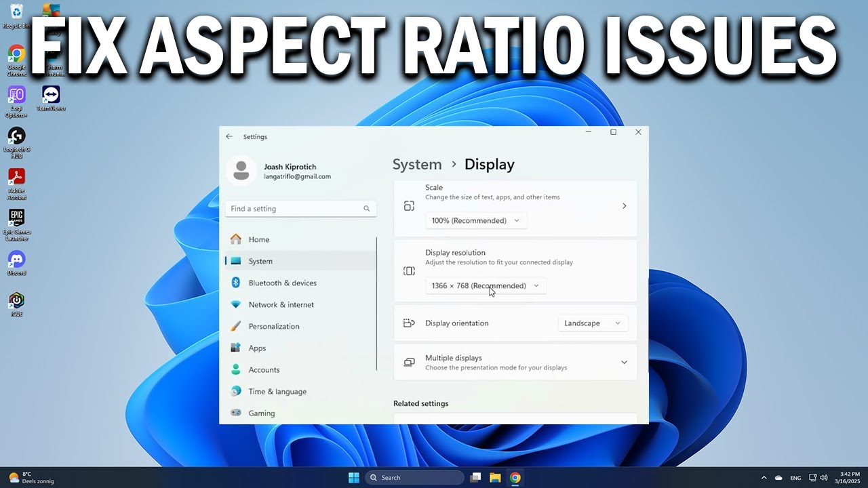Open Network & internet settings

click(x=300, y=304)
